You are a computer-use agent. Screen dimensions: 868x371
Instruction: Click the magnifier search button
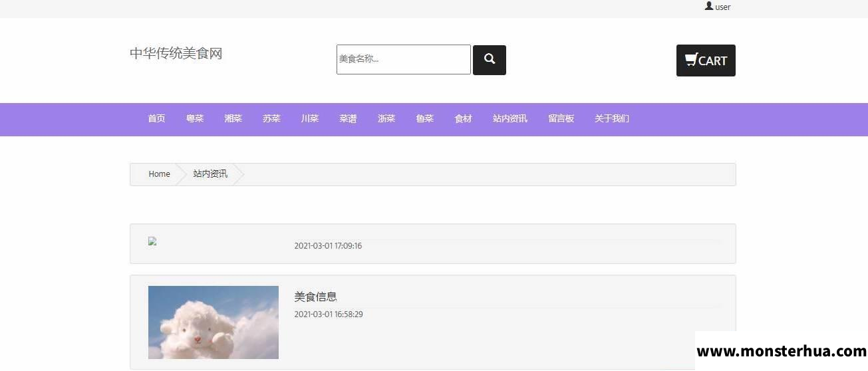point(490,60)
